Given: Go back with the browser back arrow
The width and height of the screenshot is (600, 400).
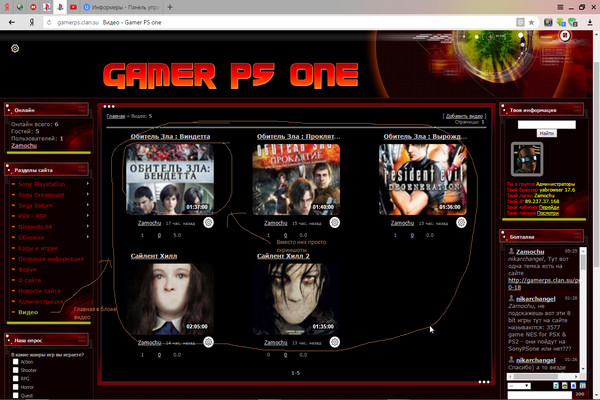Looking at the screenshot, I should (x=12, y=23).
